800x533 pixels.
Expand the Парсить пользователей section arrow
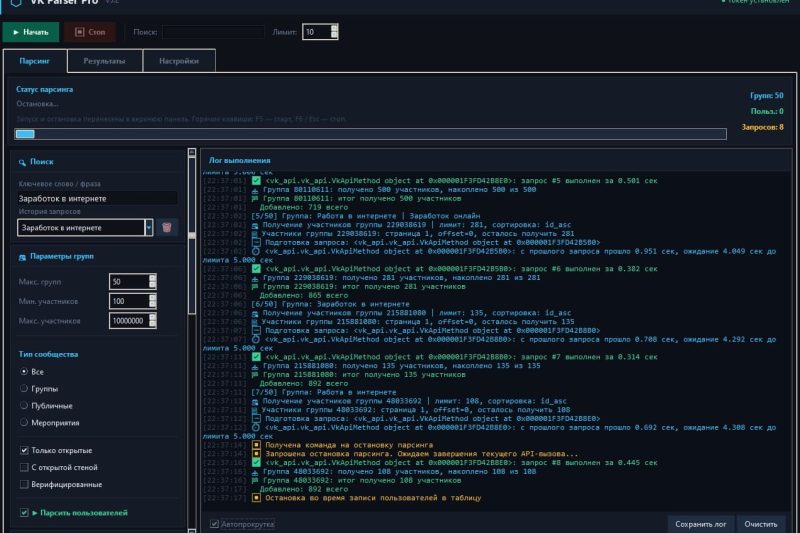point(35,513)
